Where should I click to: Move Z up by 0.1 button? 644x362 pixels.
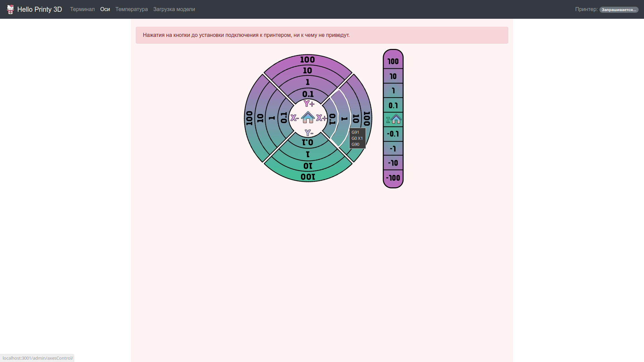(x=393, y=105)
